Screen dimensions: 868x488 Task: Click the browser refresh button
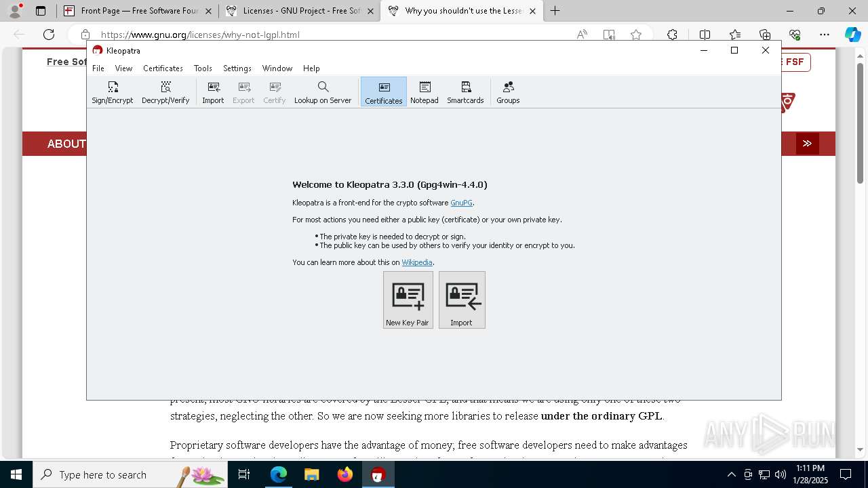click(49, 35)
